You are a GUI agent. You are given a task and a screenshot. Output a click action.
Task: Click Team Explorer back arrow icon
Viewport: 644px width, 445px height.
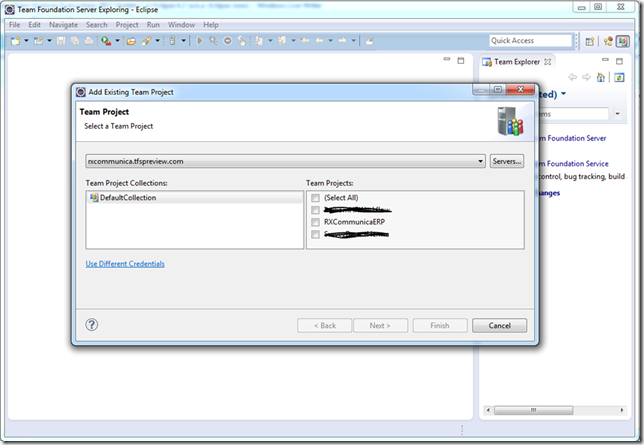(x=573, y=77)
